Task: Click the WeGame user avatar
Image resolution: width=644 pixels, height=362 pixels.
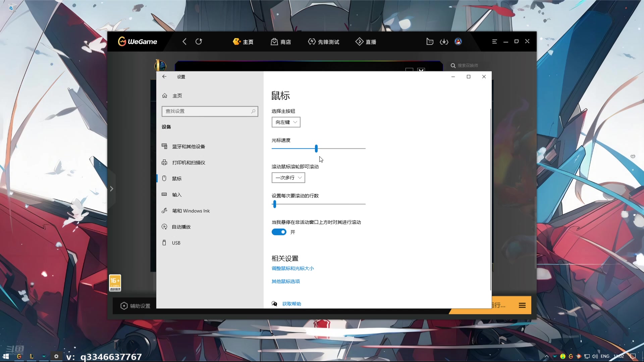Action: (458, 42)
